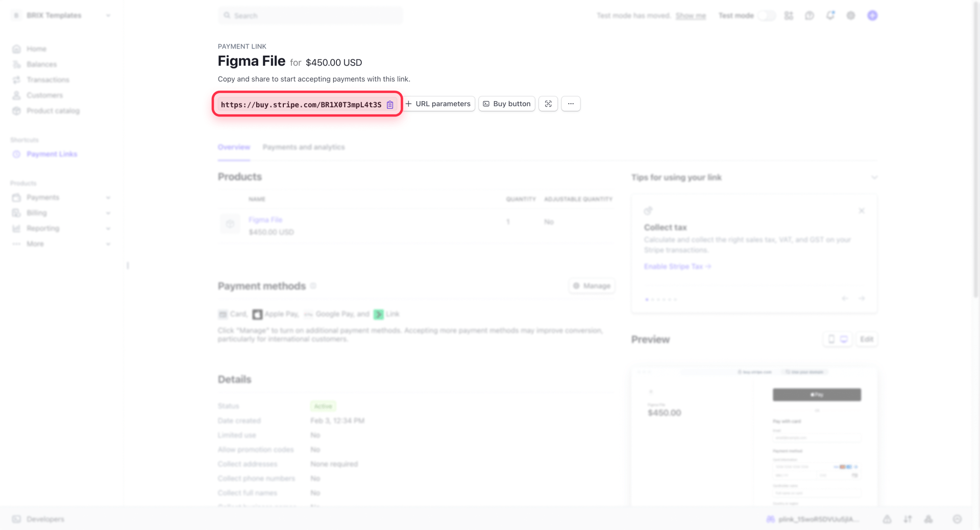The height and width of the screenshot is (530, 980).
Task: Click the Enable Stripe Tax link
Action: pyautogui.click(x=677, y=267)
